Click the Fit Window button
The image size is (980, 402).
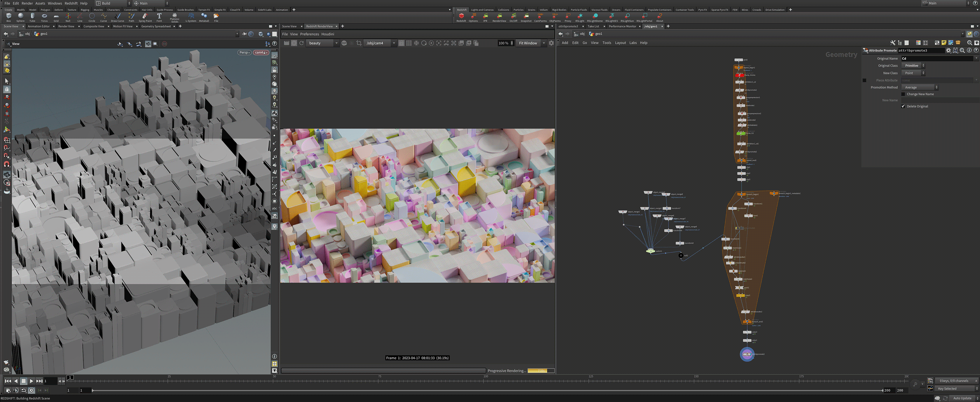528,43
